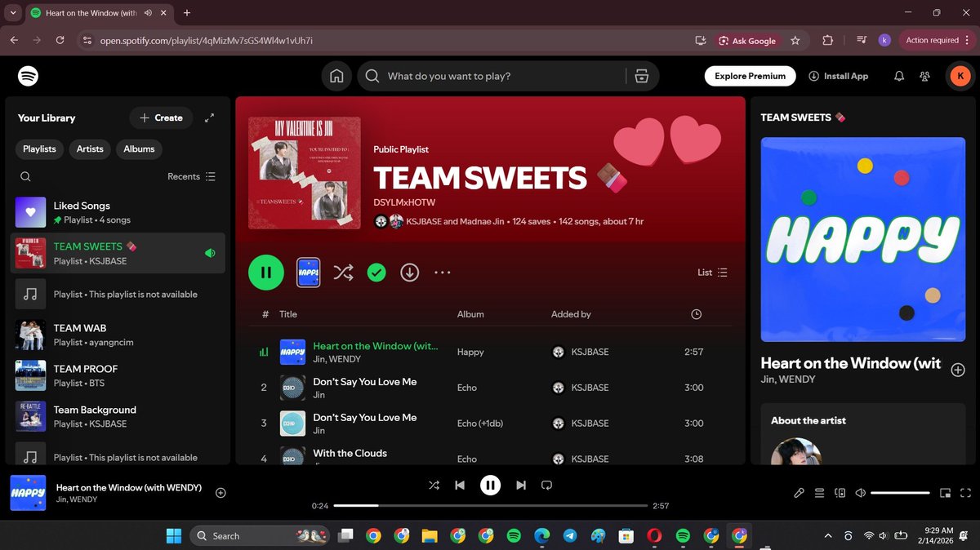The image size is (980, 550).
Task: Open the List view options dropdown
Action: [x=712, y=273]
